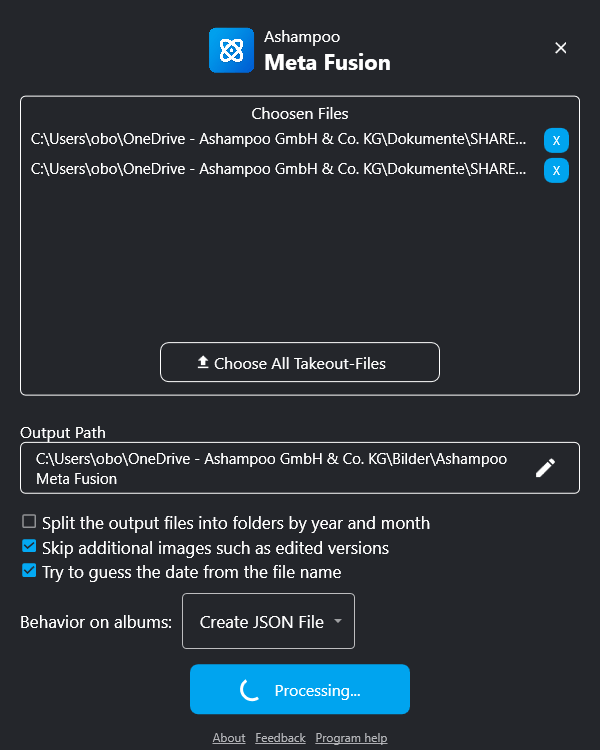Click the Processing button
The height and width of the screenshot is (750, 600).
tap(300, 689)
